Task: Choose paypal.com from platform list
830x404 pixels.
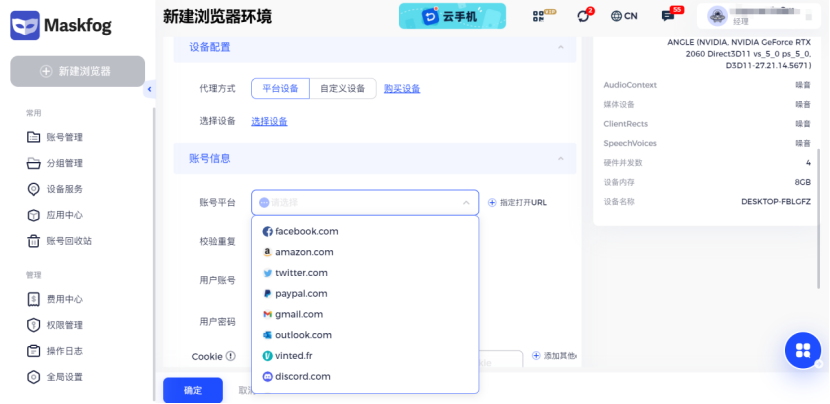Action: click(365, 294)
